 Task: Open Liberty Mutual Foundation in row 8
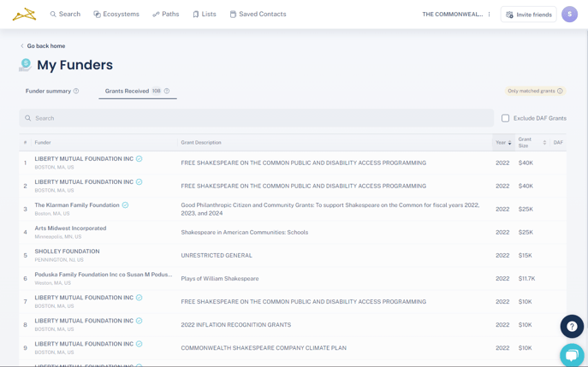pyautogui.click(x=84, y=321)
